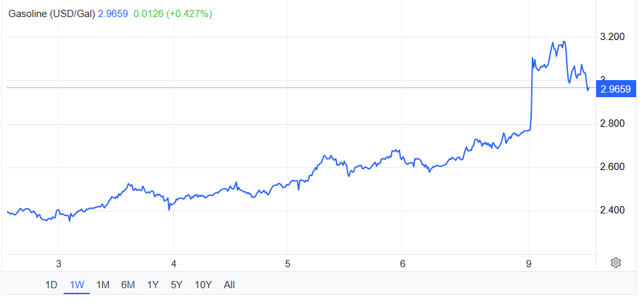Viewport: 644px width, 302px height.
Task: Show All available price history
Action: pos(229,284)
